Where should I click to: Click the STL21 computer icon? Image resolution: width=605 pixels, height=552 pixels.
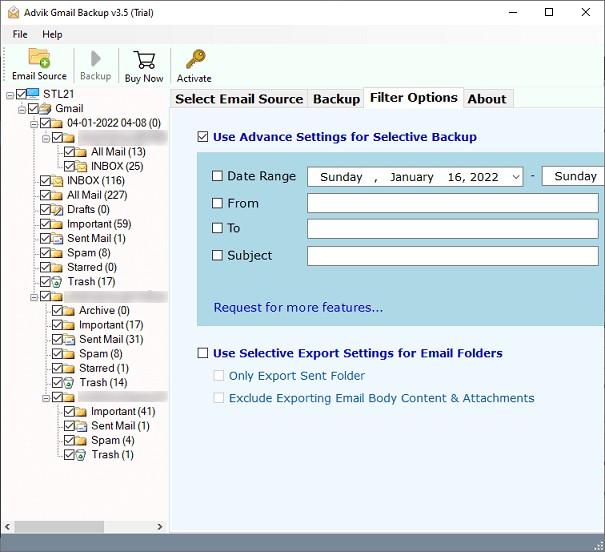[x=33, y=94]
